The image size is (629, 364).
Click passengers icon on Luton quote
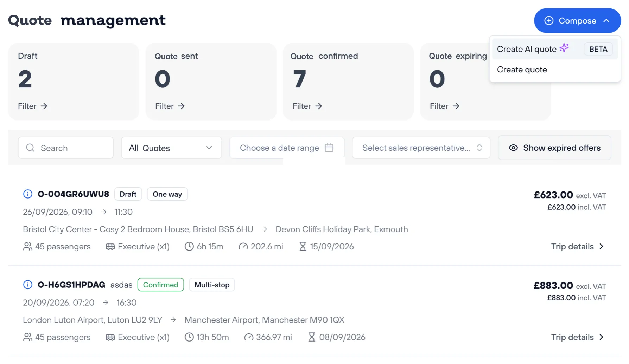pyautogui.click(x=27, y=337)
